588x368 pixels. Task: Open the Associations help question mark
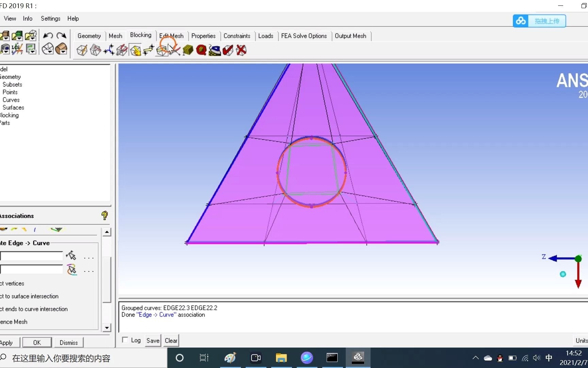[104, 215]
